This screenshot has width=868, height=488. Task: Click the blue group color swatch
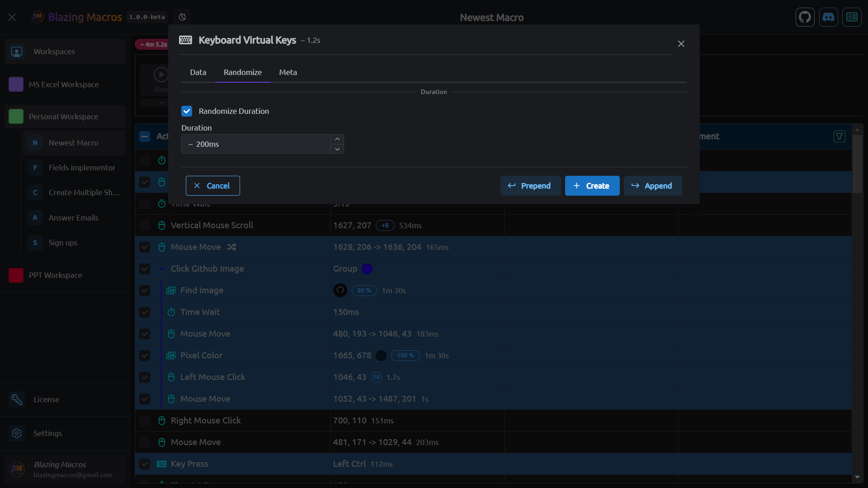[367, 269]
